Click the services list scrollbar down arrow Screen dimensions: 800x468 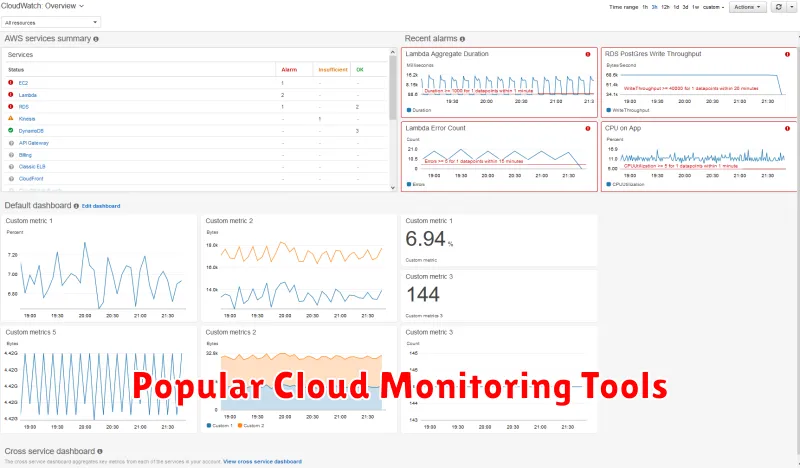pyautogui.click(x=392, y=186)
